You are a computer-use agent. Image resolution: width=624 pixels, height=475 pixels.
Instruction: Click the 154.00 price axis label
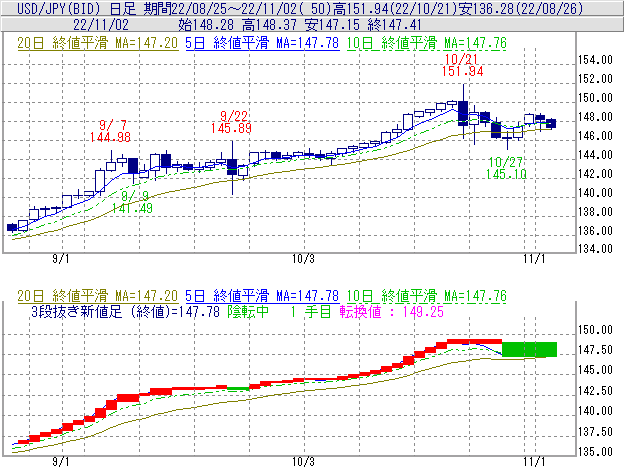595,60
